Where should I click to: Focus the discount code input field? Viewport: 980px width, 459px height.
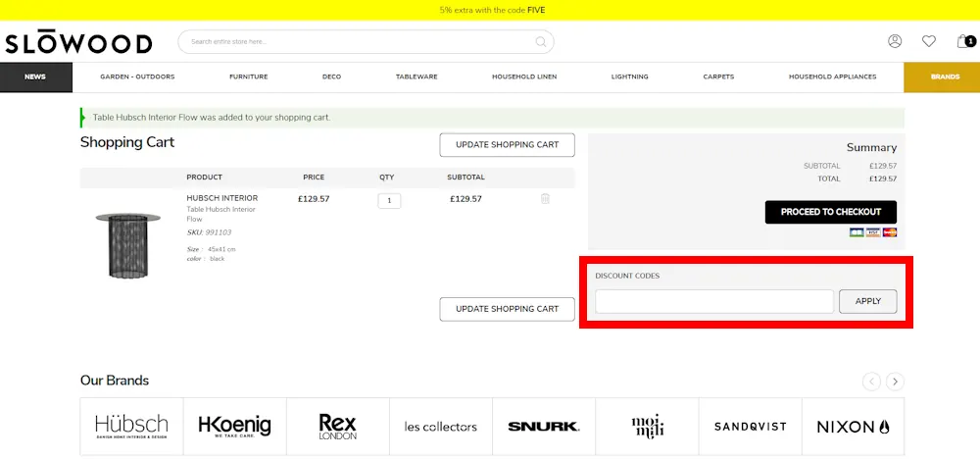714,301
